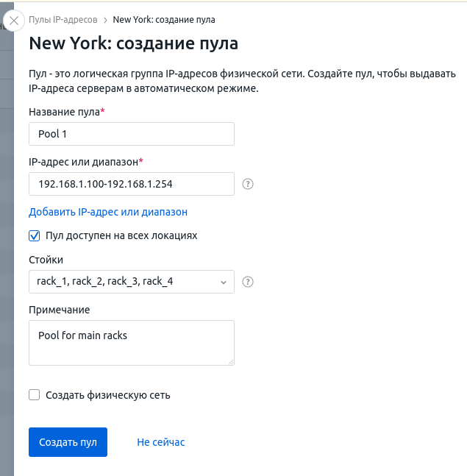Click into the Примечание note textarea

click(131, 342)
